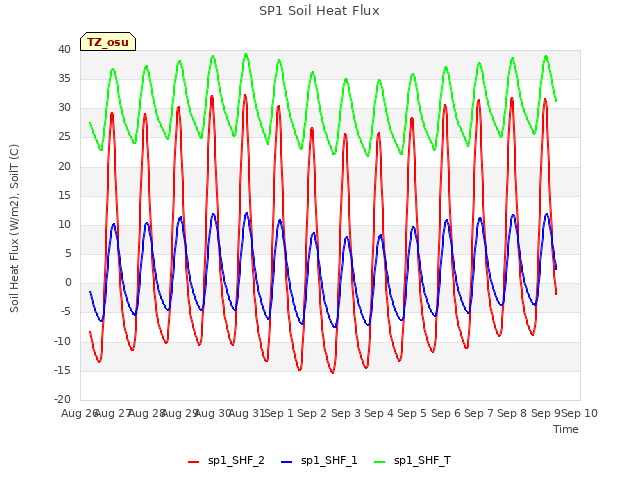Click the TZ_osu annotation label
The image size is (640, 480).
coord(108,42)
